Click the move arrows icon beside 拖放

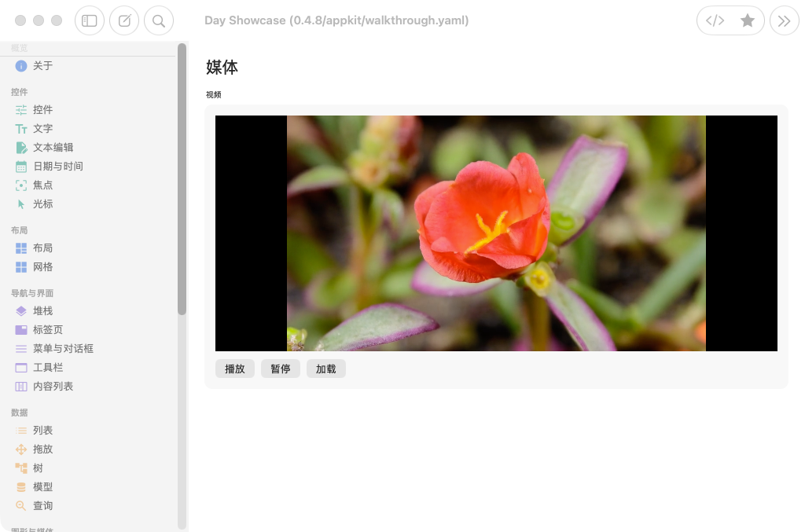pos(21,449)
